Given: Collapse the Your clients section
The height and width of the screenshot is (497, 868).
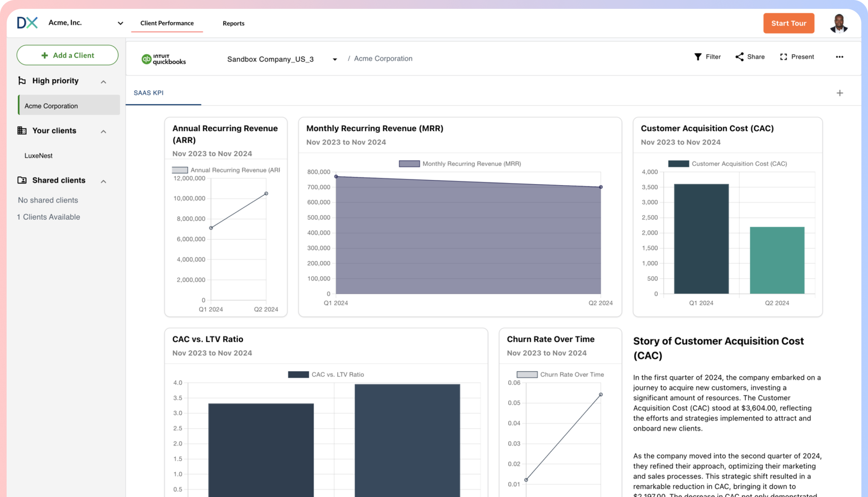Looking at the screenshot, I should pyautogui.click(x=103, y=131).
